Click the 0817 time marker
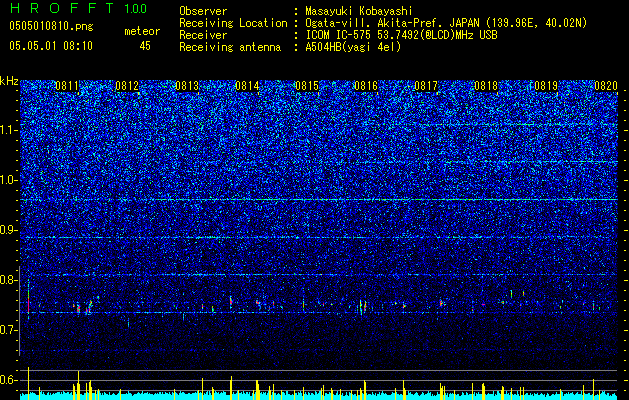This screenshot has width=629, height=400. point(426,86)
